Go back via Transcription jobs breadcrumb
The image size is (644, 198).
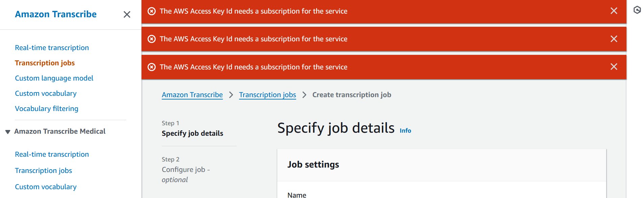267,95
